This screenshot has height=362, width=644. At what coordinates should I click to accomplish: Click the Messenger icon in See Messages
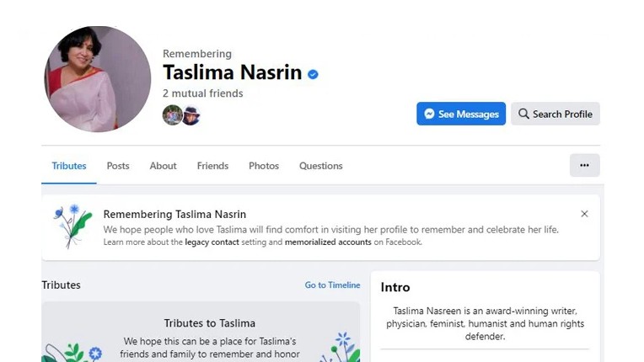(x=429, y=114)
